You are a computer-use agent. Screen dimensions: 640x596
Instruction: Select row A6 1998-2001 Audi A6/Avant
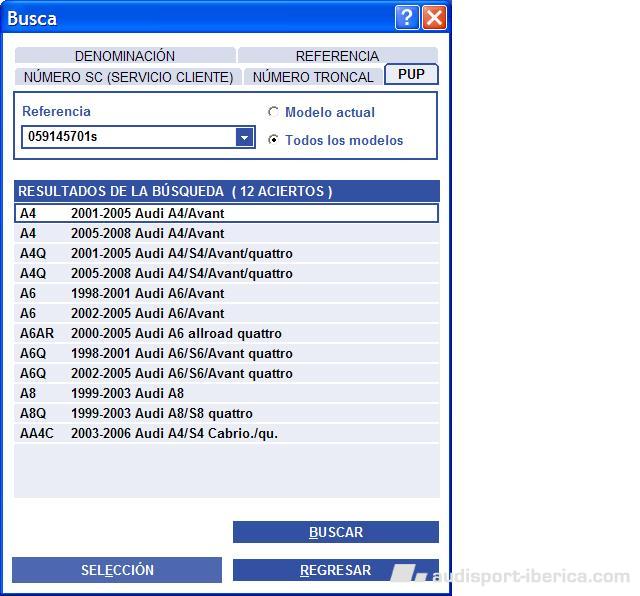click(x=227, y=293)
